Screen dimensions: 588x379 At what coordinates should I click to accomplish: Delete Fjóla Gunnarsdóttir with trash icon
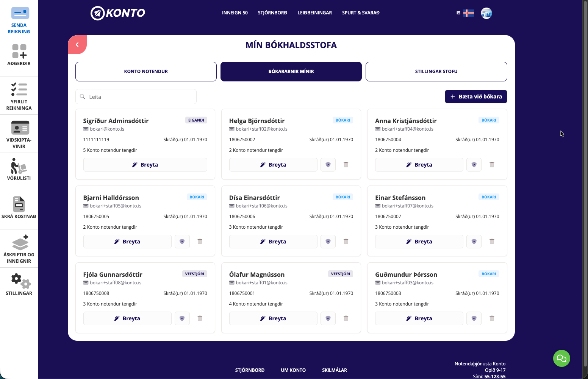pyautogui.click(x=200, y=318)
